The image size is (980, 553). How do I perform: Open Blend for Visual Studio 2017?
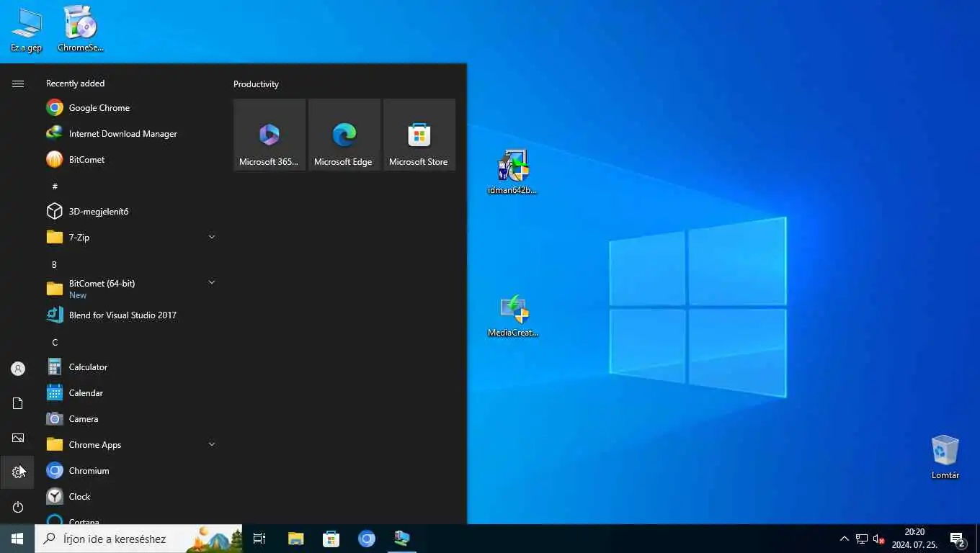click(x=130, y=315)
